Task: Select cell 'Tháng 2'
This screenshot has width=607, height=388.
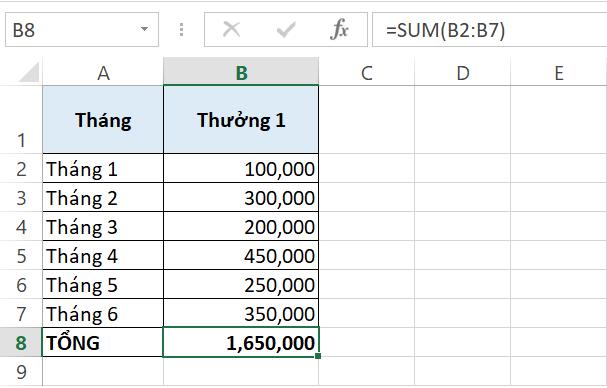Action: click(x=103, y=197)
